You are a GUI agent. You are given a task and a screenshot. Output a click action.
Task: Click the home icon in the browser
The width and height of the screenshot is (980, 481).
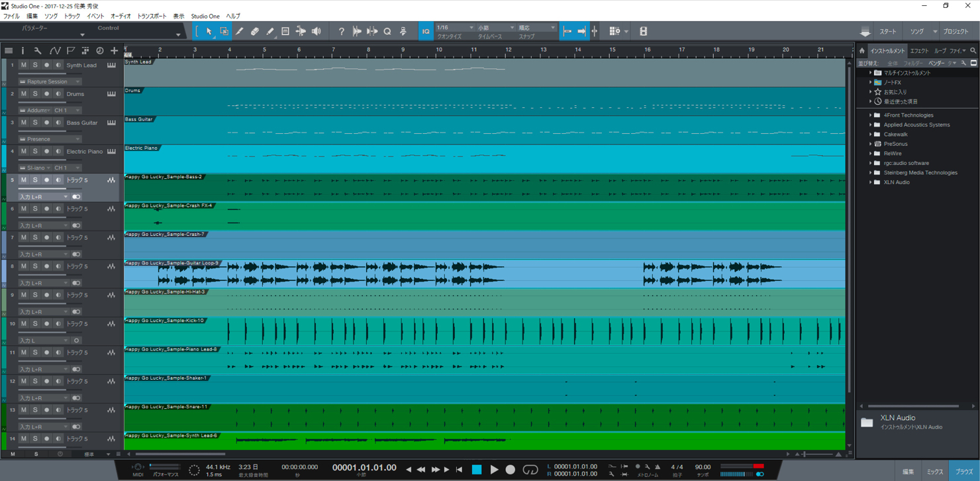[x=861, y=50]
